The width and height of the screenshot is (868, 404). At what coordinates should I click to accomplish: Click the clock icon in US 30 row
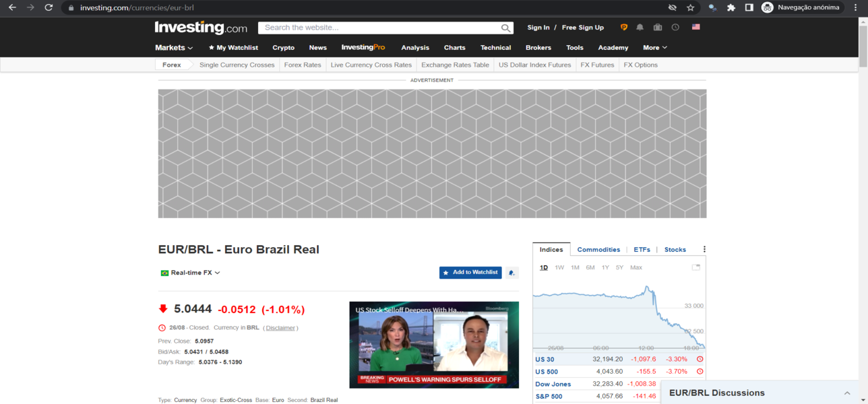click(700, 360)
